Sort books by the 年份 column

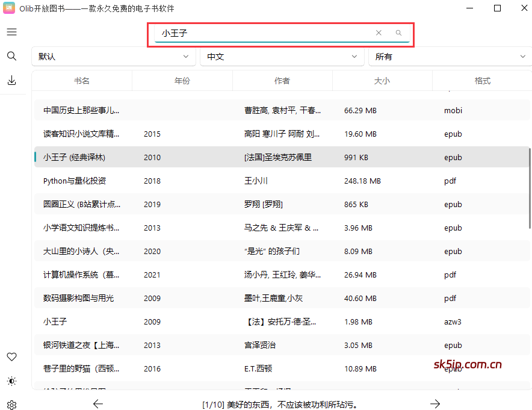click(182, 80)
